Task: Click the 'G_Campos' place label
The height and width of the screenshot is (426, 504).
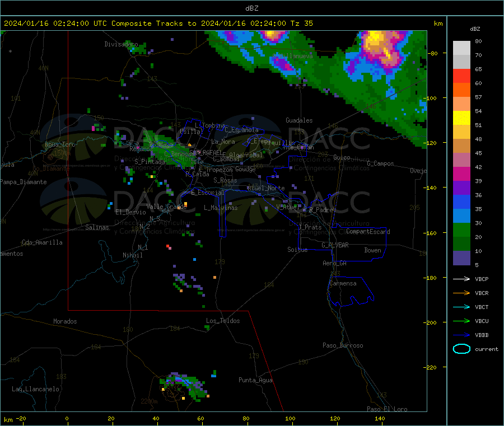Action: (x=380, y=163)
